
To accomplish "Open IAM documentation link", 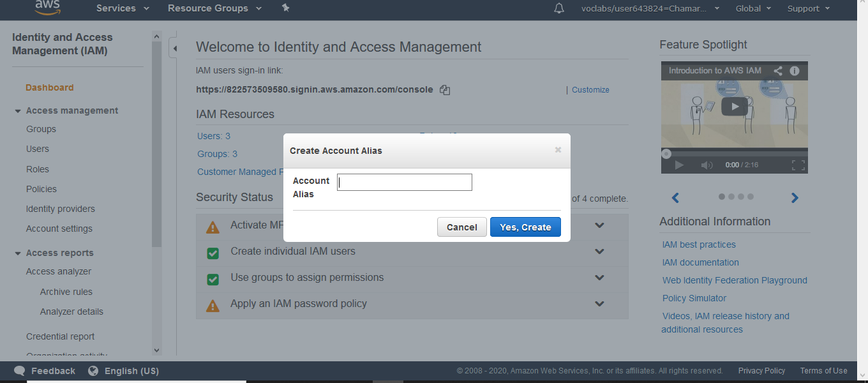I will pos(701,262).
